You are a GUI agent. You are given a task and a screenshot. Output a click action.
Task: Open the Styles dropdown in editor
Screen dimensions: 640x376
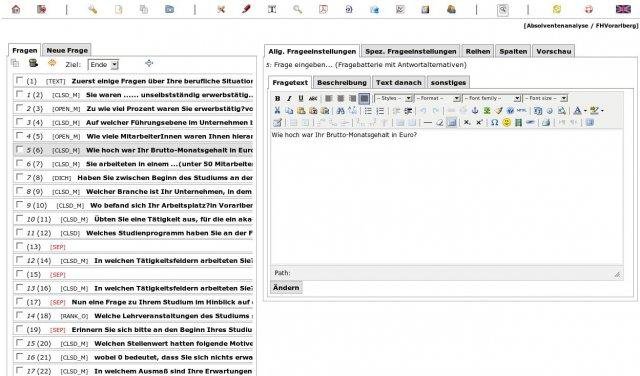coord(393,98)
